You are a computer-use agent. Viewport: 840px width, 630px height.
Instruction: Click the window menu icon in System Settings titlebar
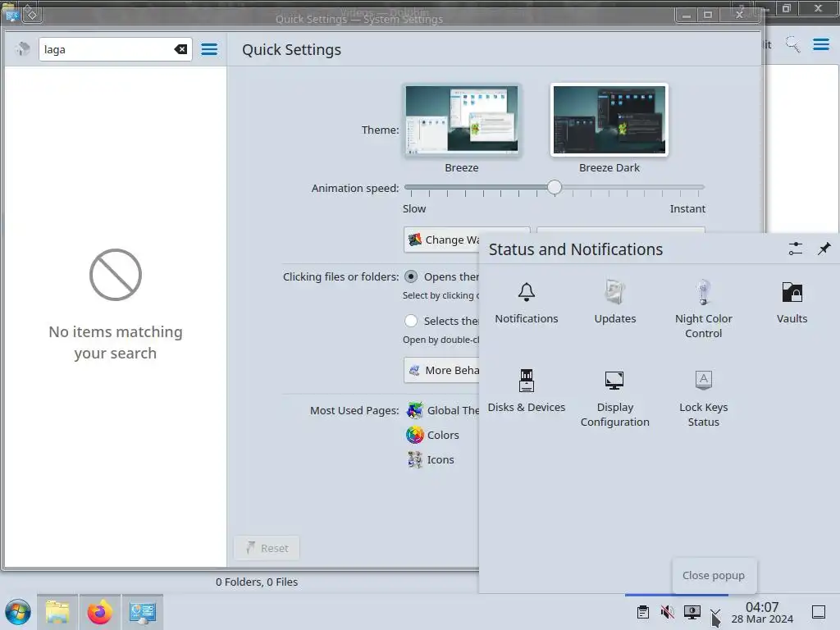pos(12,15)
